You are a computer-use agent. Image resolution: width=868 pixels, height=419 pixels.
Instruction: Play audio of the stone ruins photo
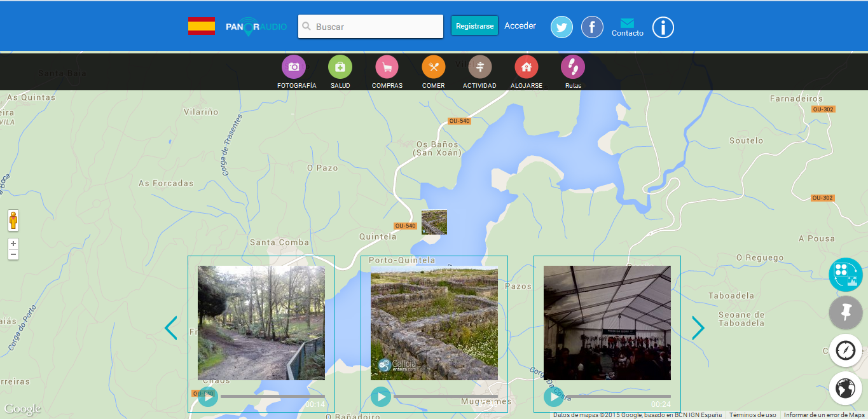381,397
